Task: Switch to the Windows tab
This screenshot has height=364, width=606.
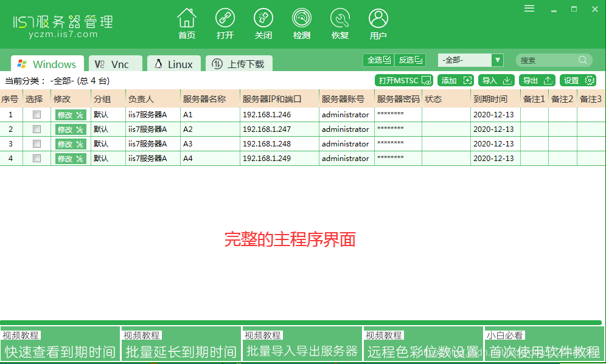Action: [x=47, y=64]
